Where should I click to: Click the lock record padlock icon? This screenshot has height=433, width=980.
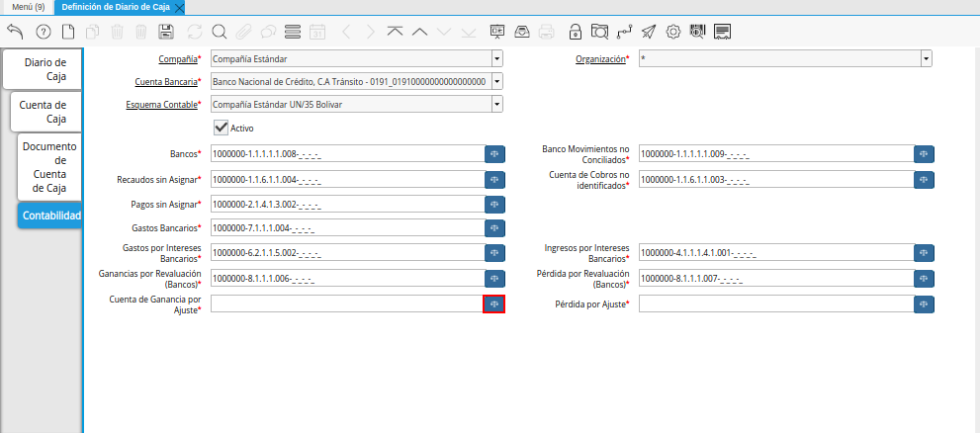(575, 32)
